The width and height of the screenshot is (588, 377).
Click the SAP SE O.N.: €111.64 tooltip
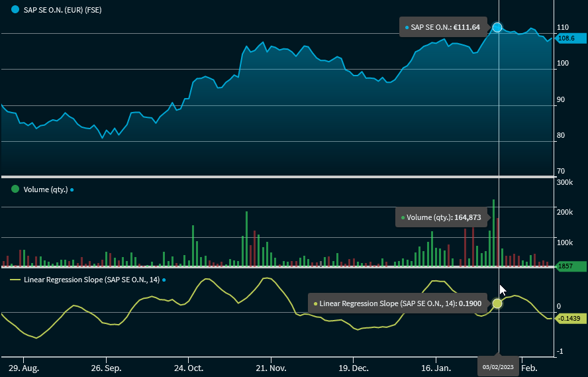(442, 27)
